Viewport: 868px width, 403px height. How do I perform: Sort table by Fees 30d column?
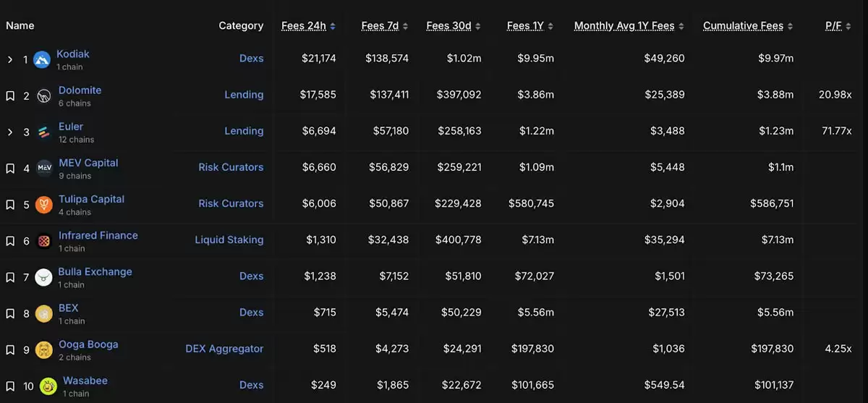(454, 26)
